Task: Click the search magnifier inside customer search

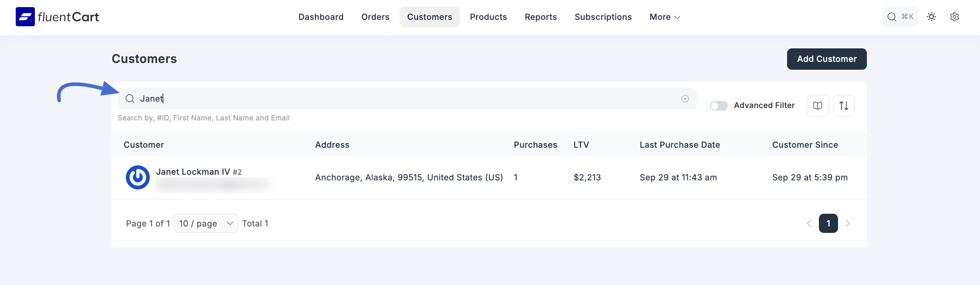Action: pyautogui.click(x=130, y=99)
